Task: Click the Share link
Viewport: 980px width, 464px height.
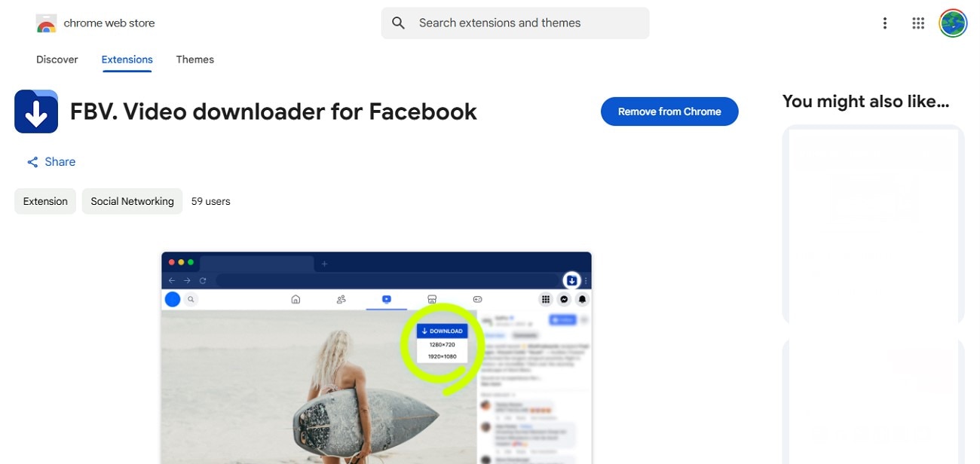Action: pos(60,162)
